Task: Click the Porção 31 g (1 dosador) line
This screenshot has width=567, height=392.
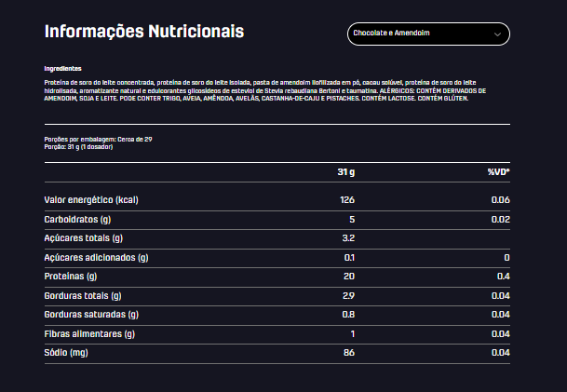Action: pos(78,147)
